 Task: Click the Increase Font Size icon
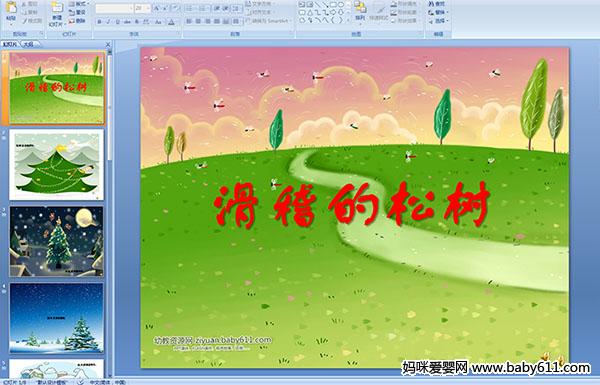[x=157, y=8]
